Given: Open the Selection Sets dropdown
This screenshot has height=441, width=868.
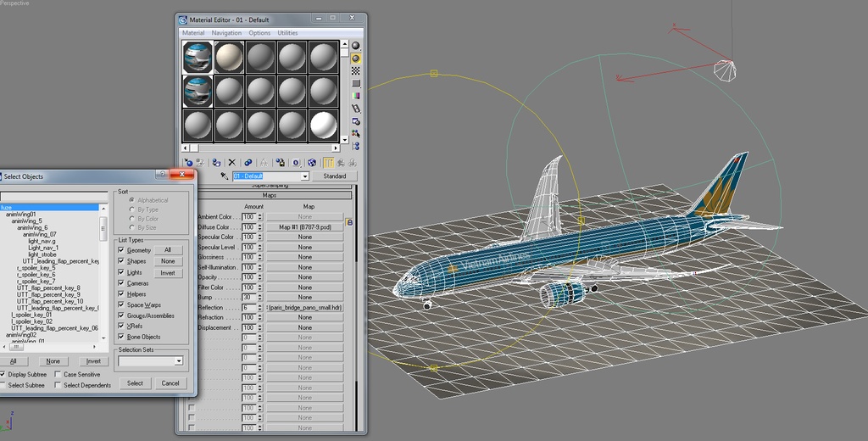Looking at the screenshot, I should (178, 360).
